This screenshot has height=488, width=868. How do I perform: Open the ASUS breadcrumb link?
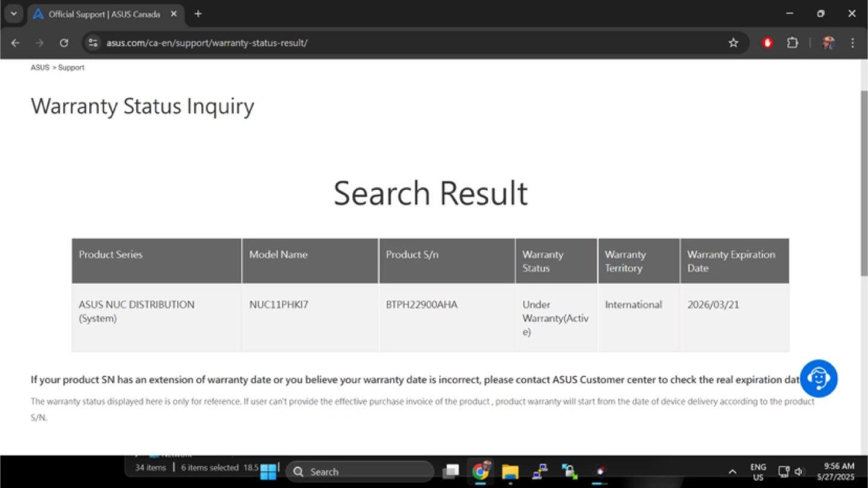(40, 67)
